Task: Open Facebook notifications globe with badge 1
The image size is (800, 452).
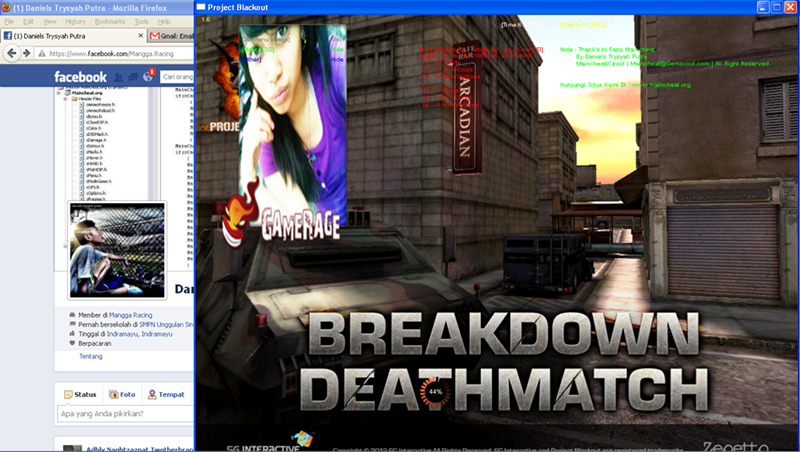Action: tap(148, 77)
